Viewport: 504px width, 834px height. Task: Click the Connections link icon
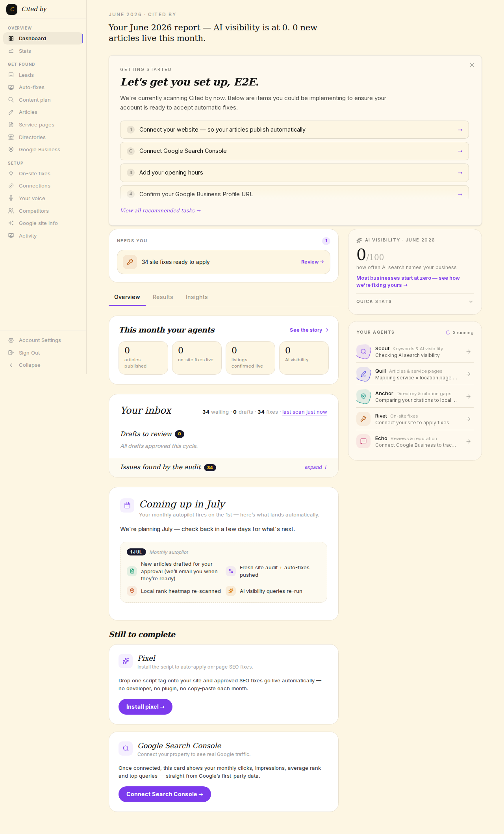click(11, 186)
